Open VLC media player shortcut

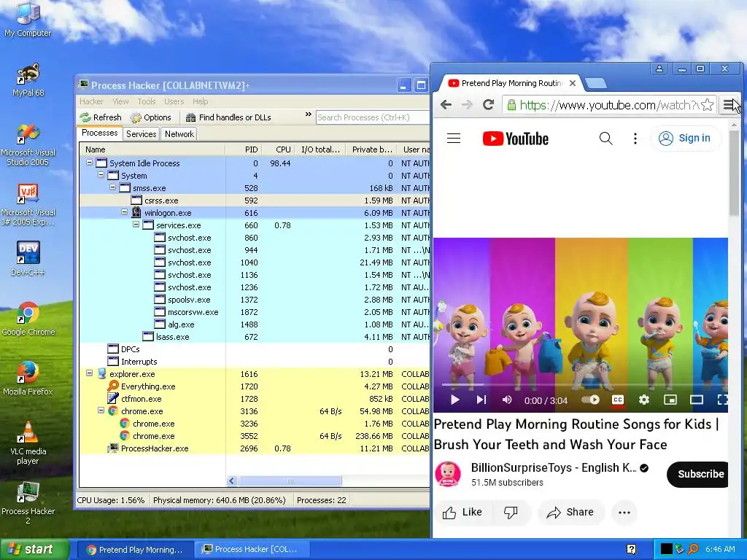coord(28,443)
